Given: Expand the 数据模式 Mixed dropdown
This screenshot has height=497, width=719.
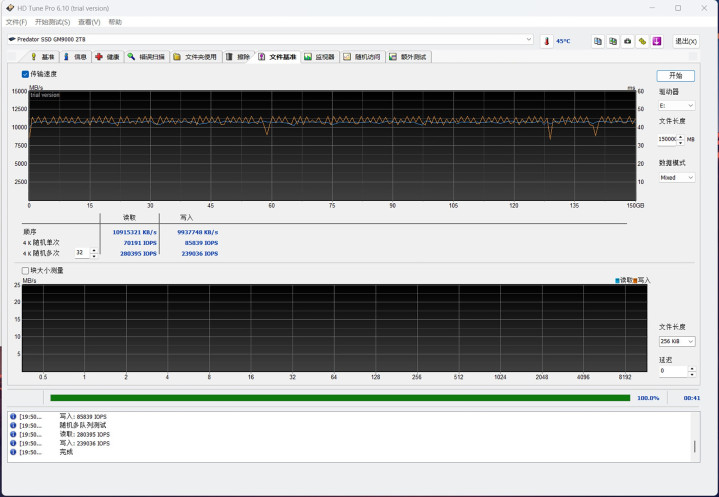Looking at the screenshot, I should [676, 177].
